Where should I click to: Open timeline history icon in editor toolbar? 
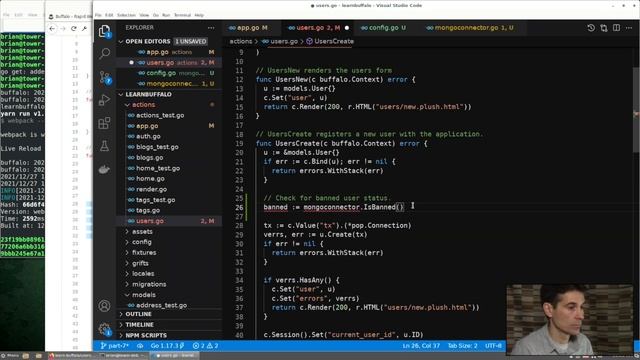[591, 28]
